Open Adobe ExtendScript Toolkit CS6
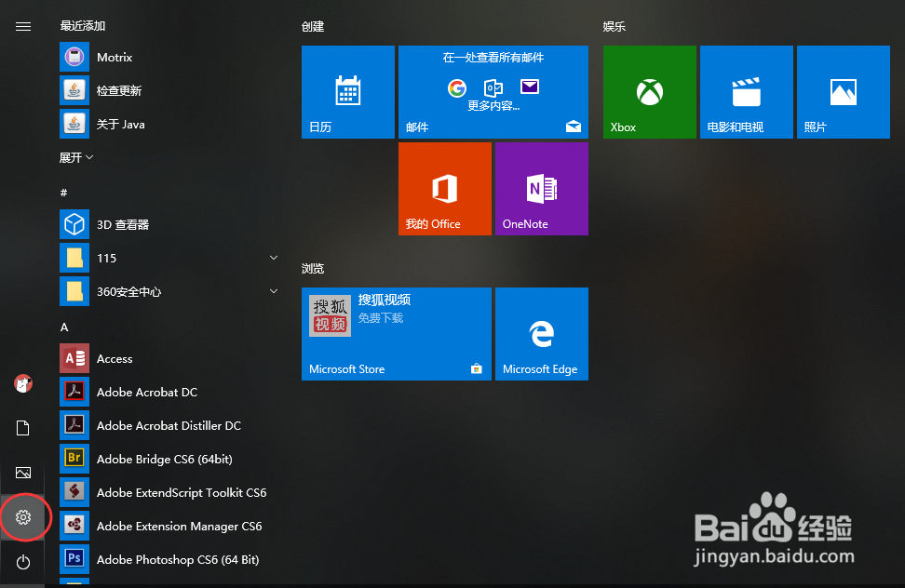The height and width of the screenshot is (588, 905). coord(169,492)
